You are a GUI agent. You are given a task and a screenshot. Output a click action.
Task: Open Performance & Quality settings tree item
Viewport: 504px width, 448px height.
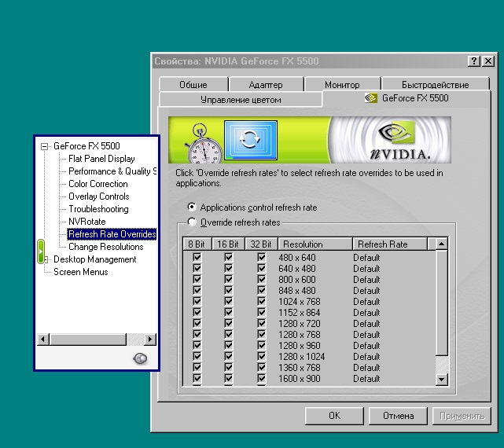coord(112,171)
